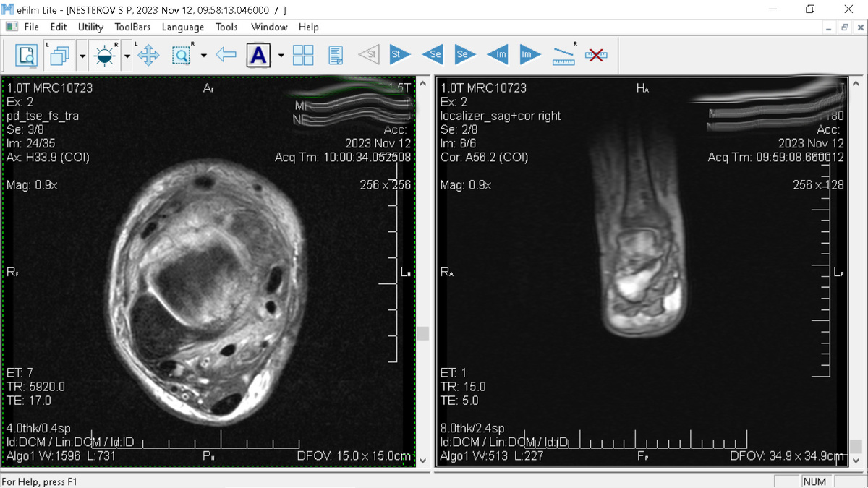Go to next study (St right)

(400, 54)
